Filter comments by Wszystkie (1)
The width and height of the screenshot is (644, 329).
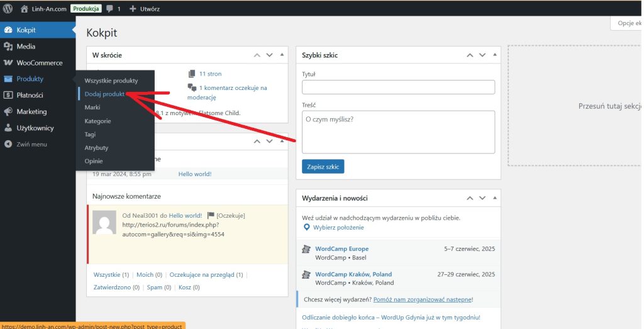[111, 275]
